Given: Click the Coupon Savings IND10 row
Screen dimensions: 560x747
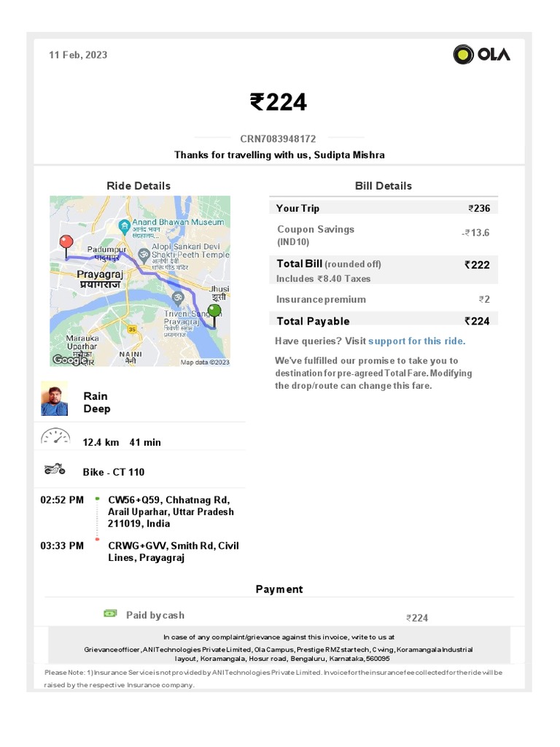Looking at the screenshot, I should click(383, 234).
